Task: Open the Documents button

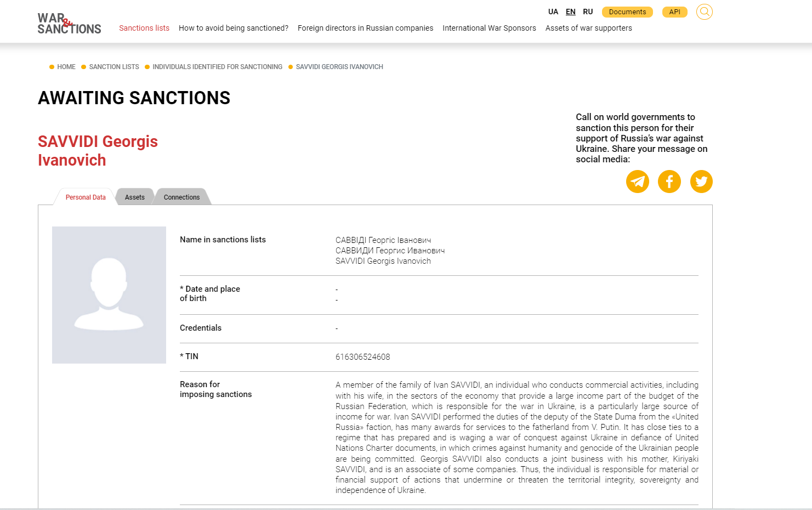Action: click(x=627, y=12)
